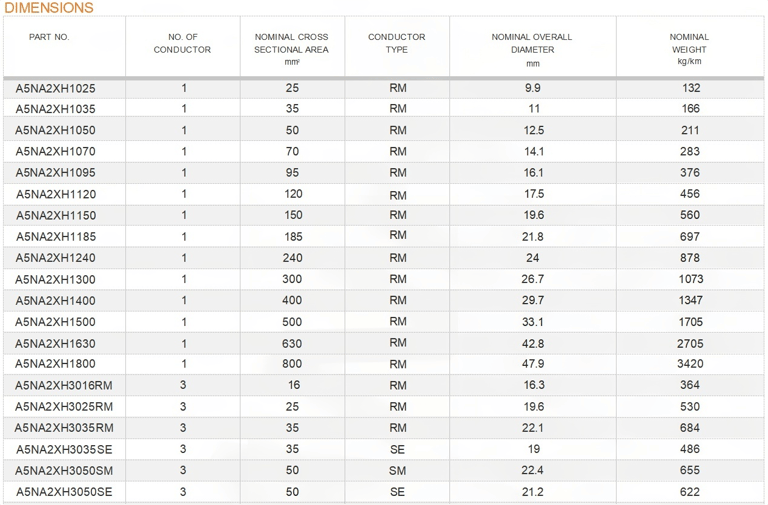The width and height of the screenshot is (768, 505).
Task: Select the SM conductor type cell
Action: tap(398, 471)
